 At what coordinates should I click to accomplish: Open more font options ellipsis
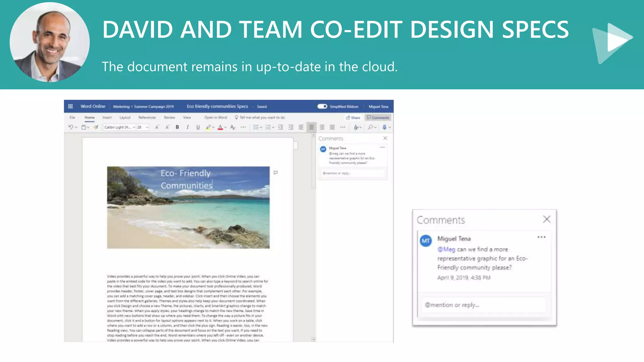[x=243, y=127]
